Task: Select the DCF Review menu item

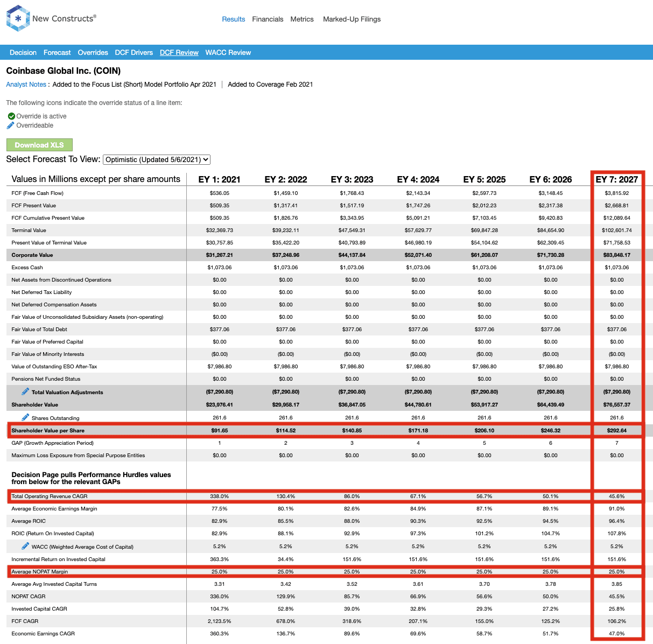Action: click(179, 53)
